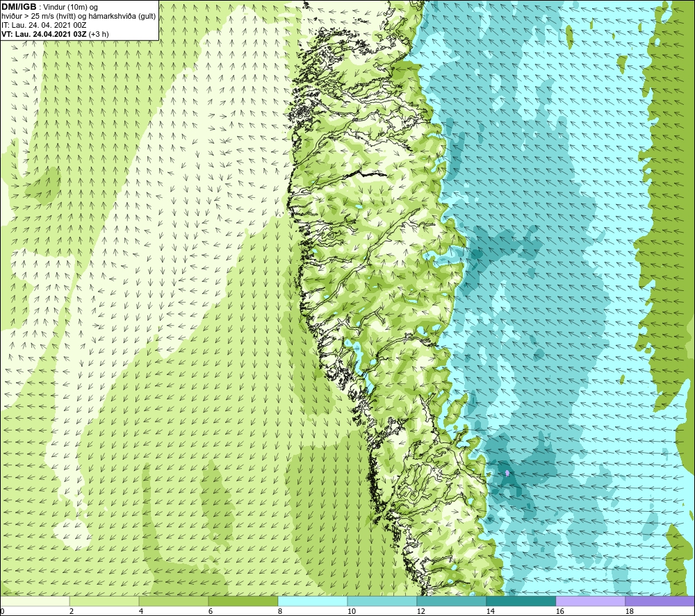Click the light purple 16–18 m/s legend swatch

[x=590, y=601]
